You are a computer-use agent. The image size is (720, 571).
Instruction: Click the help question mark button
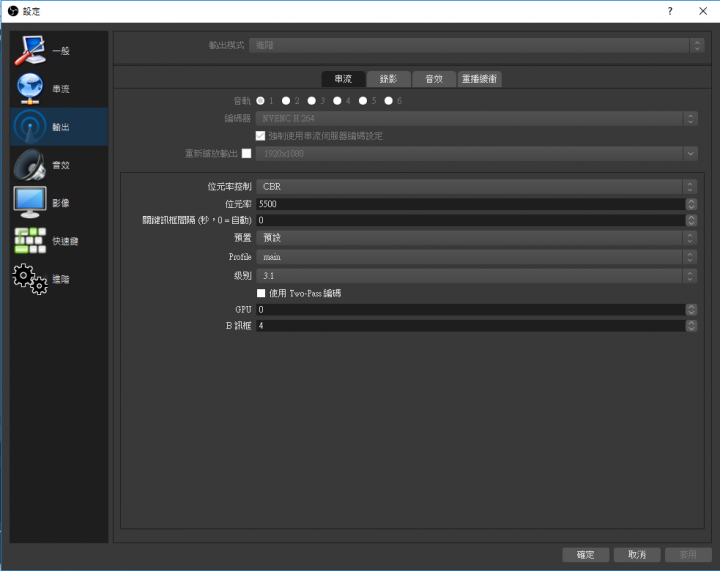coord(670,11)
